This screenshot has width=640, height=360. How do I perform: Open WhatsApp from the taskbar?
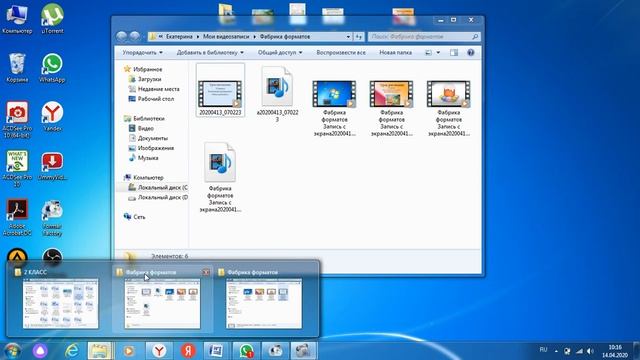(246, 351)
